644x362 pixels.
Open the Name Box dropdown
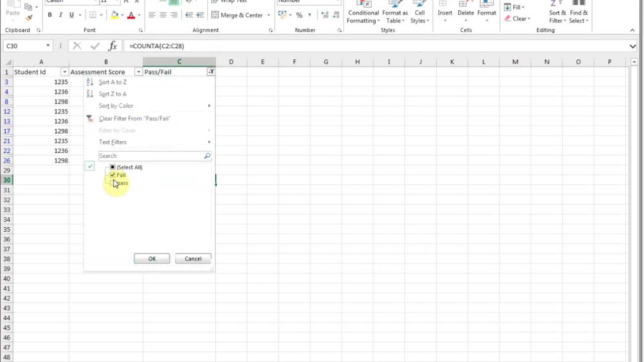click(48, 46)
